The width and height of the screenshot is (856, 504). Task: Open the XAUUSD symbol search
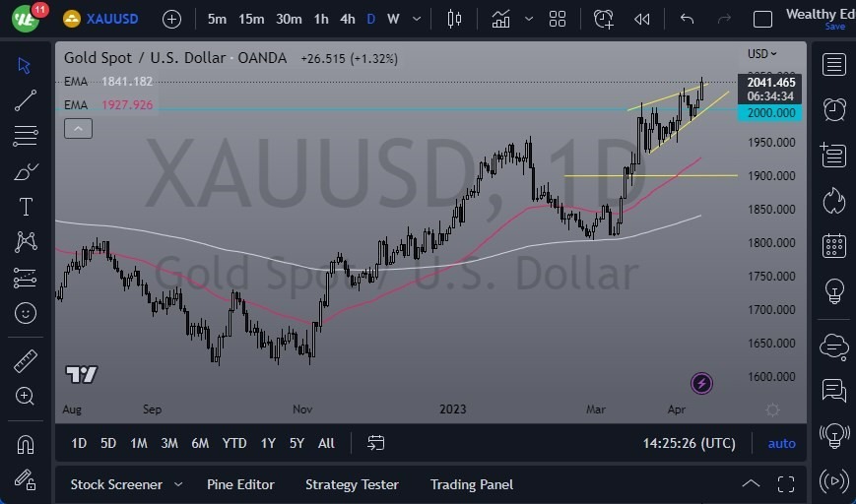[100, 19]
